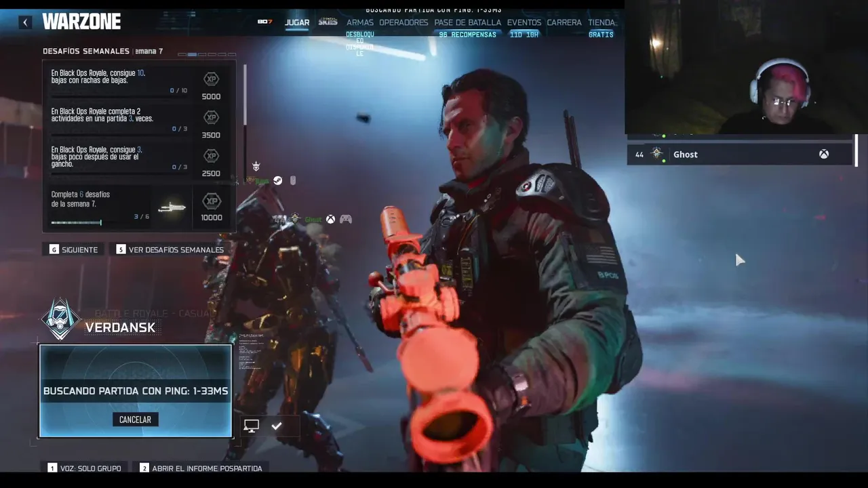The height and width of the screenshot is (488, 868).
Task: Select the highlighted week page indicator
Action: [192, 54]
